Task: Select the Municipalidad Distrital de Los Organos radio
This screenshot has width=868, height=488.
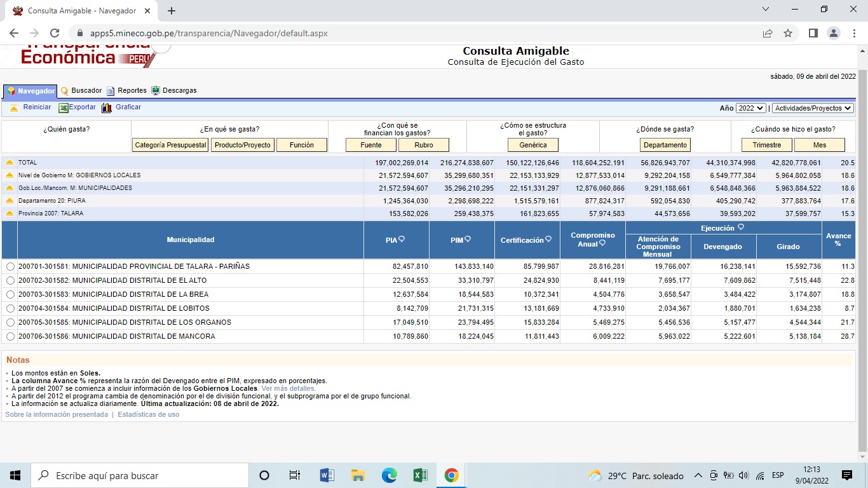Action: pyautogui.click(x=10, y=323)
